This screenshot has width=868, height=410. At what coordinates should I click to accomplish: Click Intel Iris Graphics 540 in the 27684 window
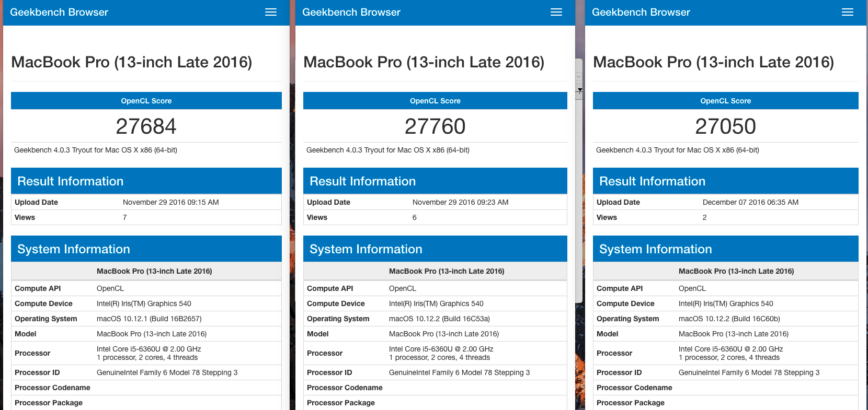click(144, 303)
